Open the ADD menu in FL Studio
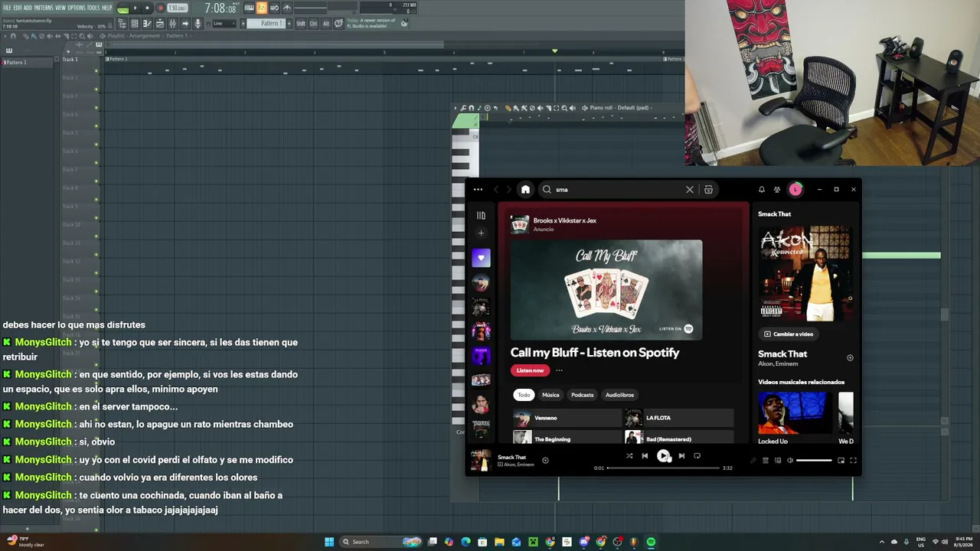 tap(28, 8)
